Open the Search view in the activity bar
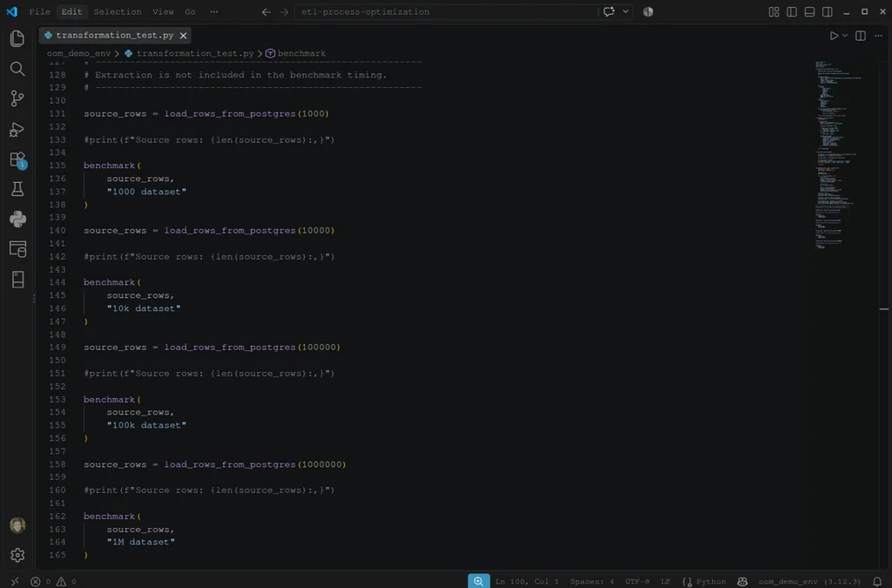Screen dimensions: 892x588 coord(17,69)
